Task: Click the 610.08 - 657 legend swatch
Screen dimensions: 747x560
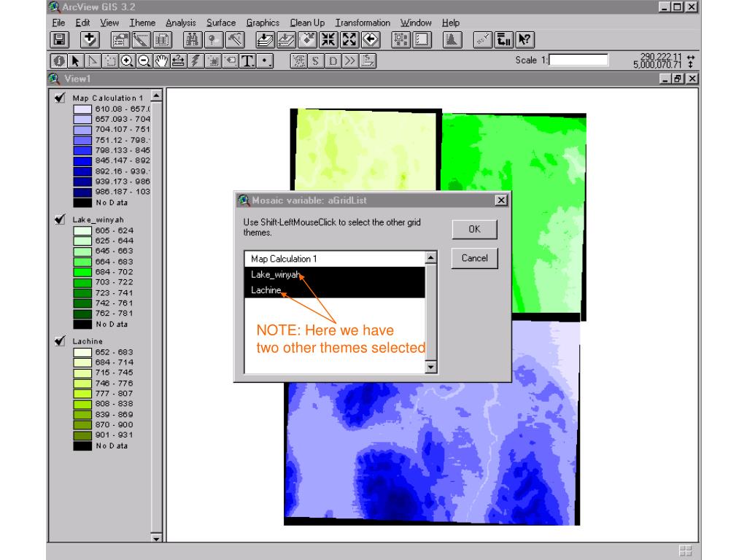Action: coord(82,109)
